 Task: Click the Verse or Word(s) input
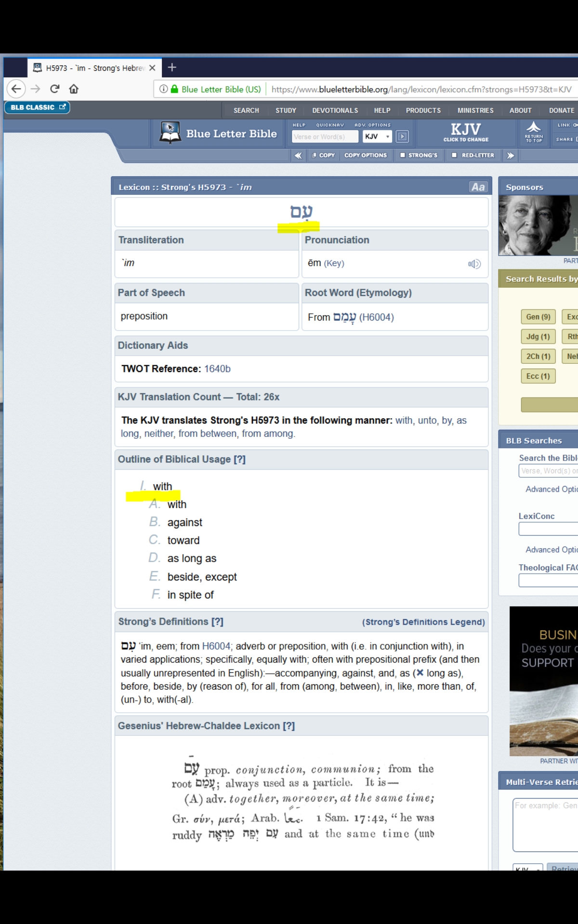click(x=325, y=137)
